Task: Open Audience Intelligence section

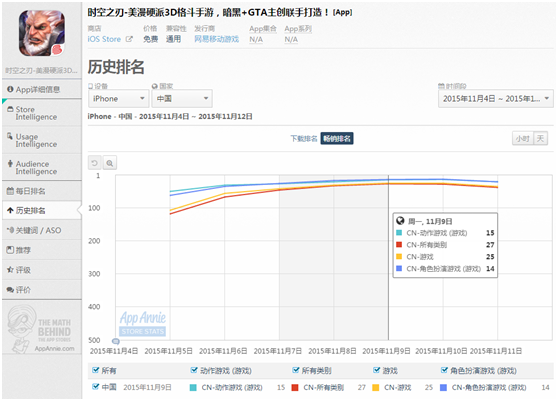Action: point(42,168)
